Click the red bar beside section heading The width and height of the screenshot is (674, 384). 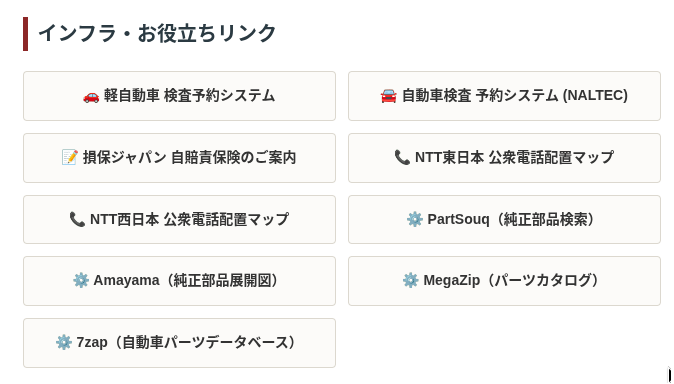pos(25,34)
